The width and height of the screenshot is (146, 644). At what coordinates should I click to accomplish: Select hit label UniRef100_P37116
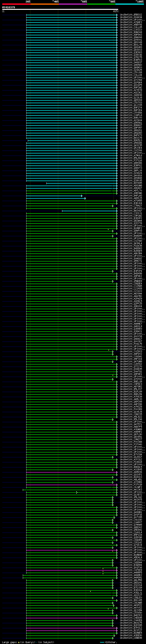[x=131, y=161]
